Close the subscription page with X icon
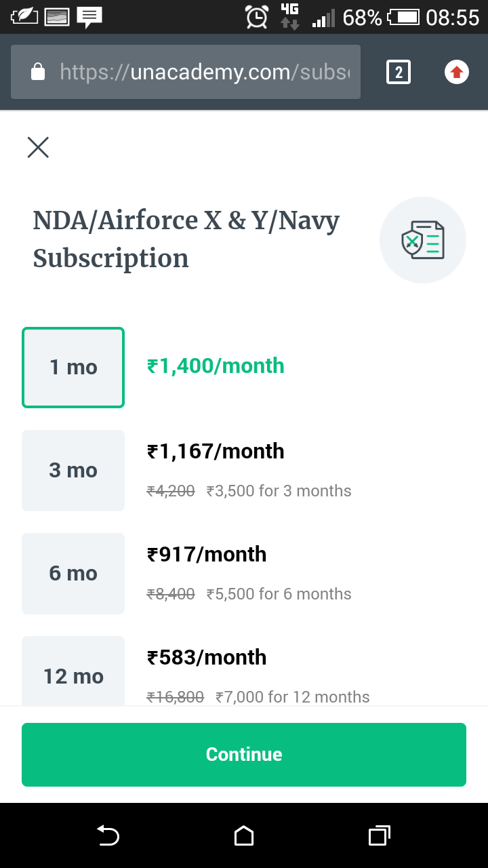This screenshot has height=868, width=488. coord(38,147)
